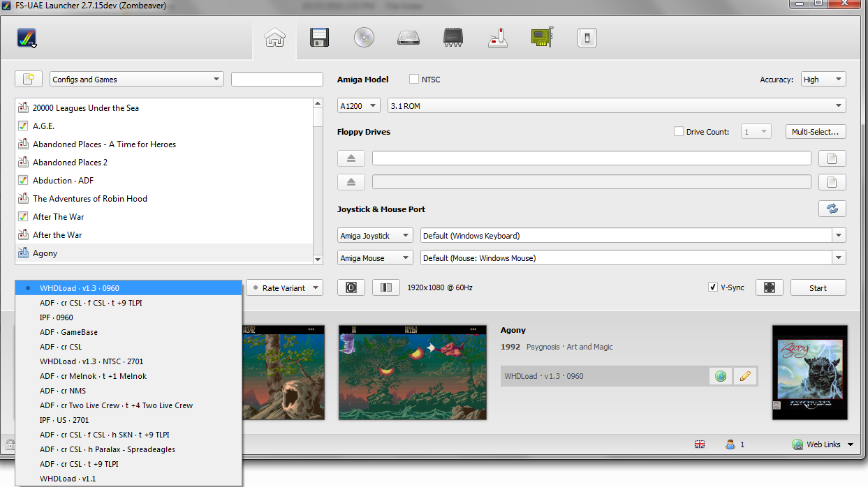The image size is (868, 487).
Task: Choose variant WHDLoad · v1.3 · 0960
Action: 128,287
